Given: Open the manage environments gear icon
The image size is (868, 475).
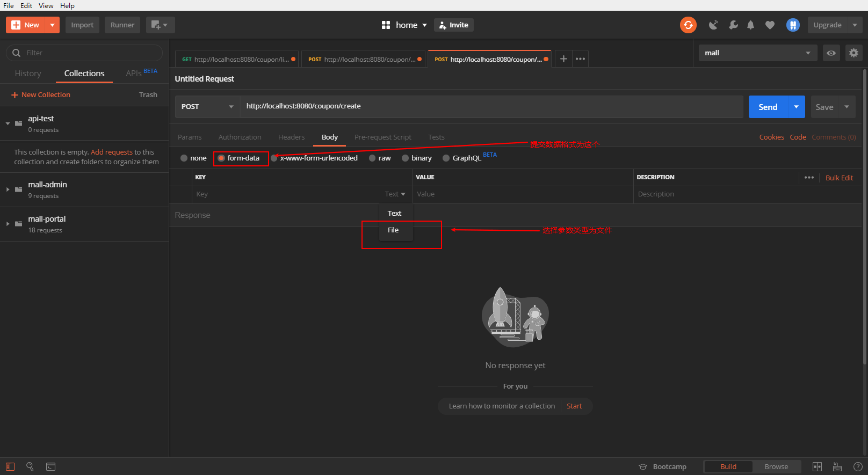Looking at the screenshot, I should click(x=853, y=53).
